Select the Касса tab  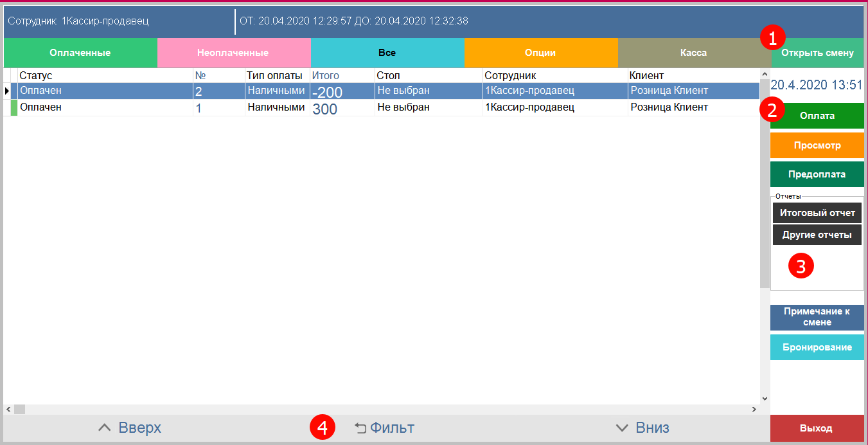[x=694, y=53]
